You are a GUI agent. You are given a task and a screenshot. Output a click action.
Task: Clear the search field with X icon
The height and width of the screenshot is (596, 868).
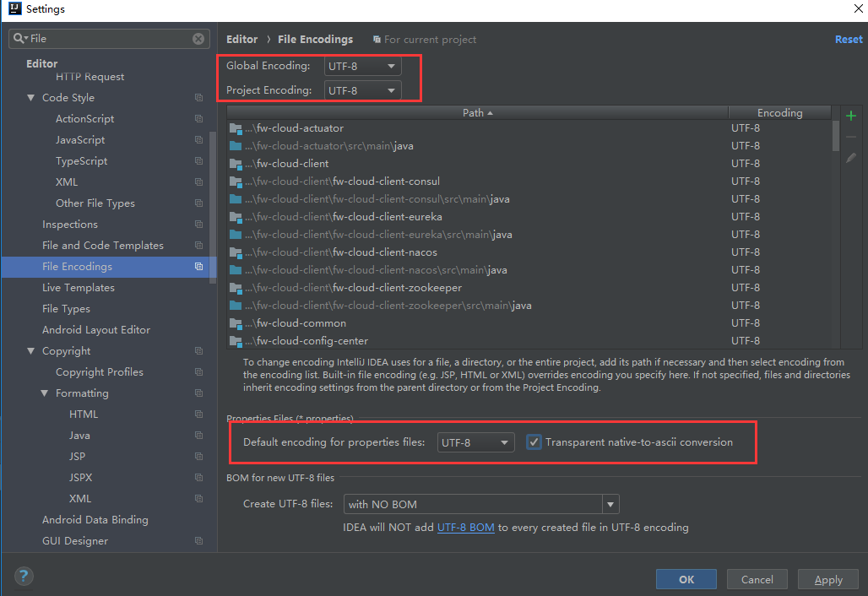[198, 39]
